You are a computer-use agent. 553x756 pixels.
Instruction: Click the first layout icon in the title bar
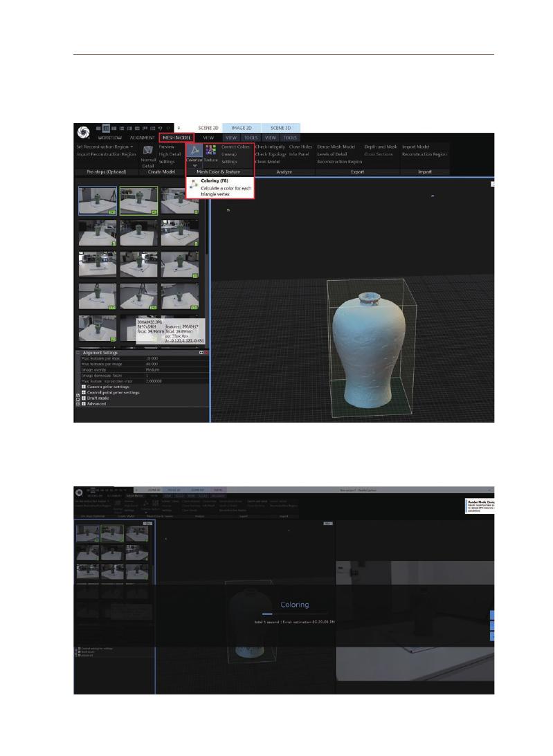point(98,128)
